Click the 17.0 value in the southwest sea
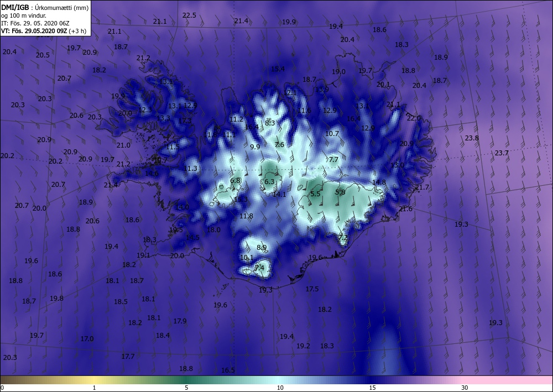 click(87, 339)
